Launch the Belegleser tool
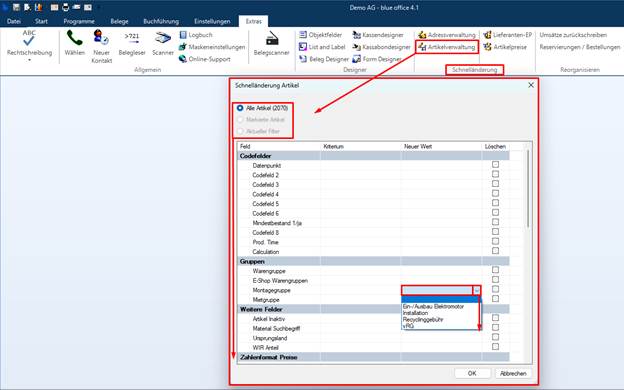This screenshot has width=624, height=390. click(132, 43)
